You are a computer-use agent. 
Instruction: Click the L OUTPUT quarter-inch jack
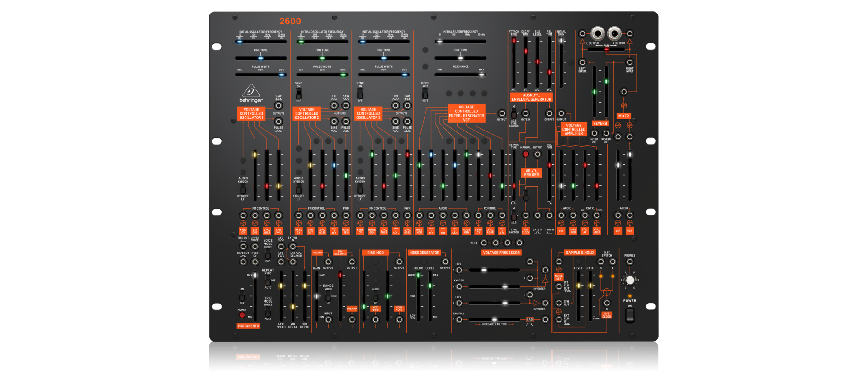click(x=598, y=33)
